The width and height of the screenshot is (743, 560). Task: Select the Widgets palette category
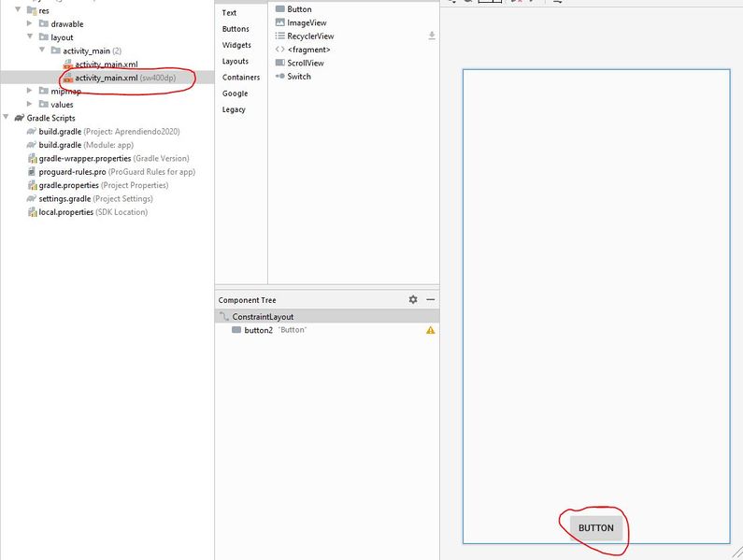tap(236, 45)
